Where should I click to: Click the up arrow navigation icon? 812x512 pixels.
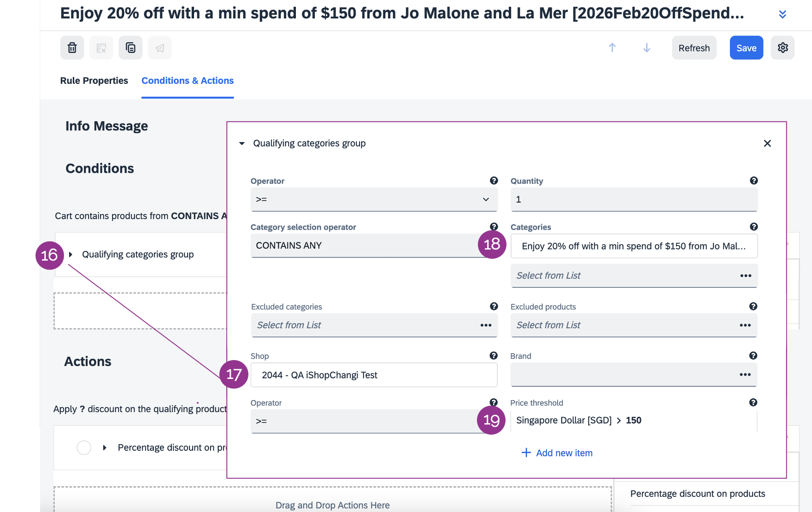tap(612, 48)
